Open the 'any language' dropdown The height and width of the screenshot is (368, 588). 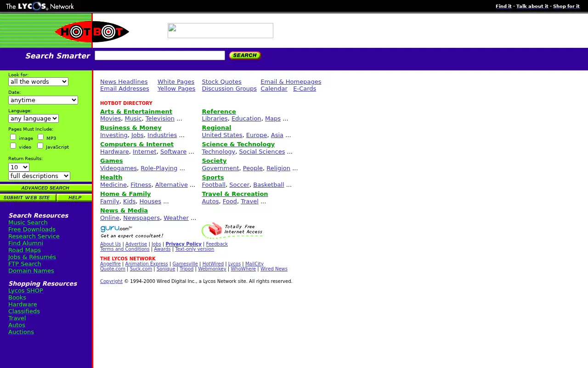point(34,118)
